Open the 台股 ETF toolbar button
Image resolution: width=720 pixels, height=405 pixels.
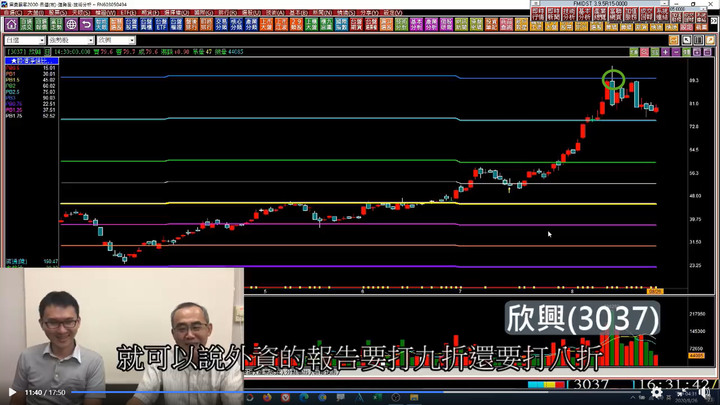(x=161, y=24)
